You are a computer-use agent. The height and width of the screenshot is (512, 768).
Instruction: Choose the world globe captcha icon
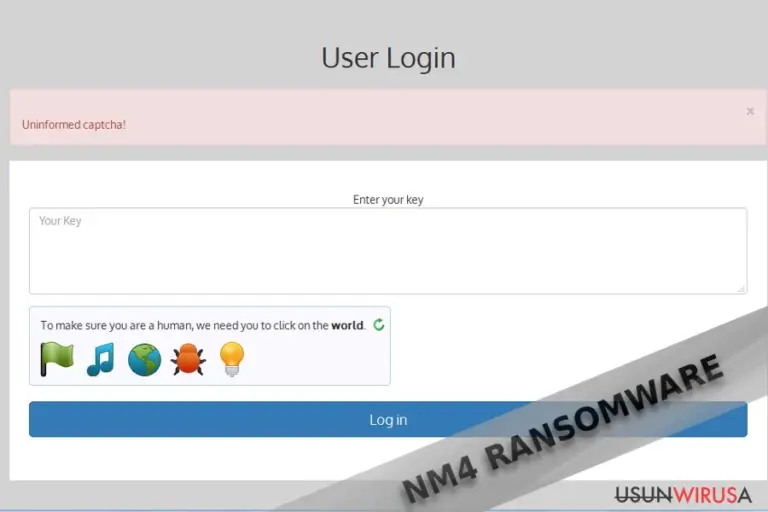click(x=144, y=360)
